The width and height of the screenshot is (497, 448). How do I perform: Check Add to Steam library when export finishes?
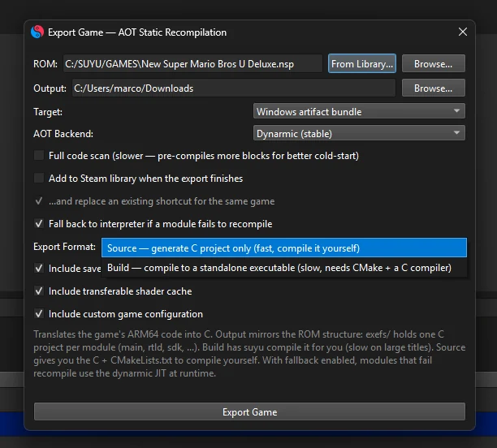(39, 178)
